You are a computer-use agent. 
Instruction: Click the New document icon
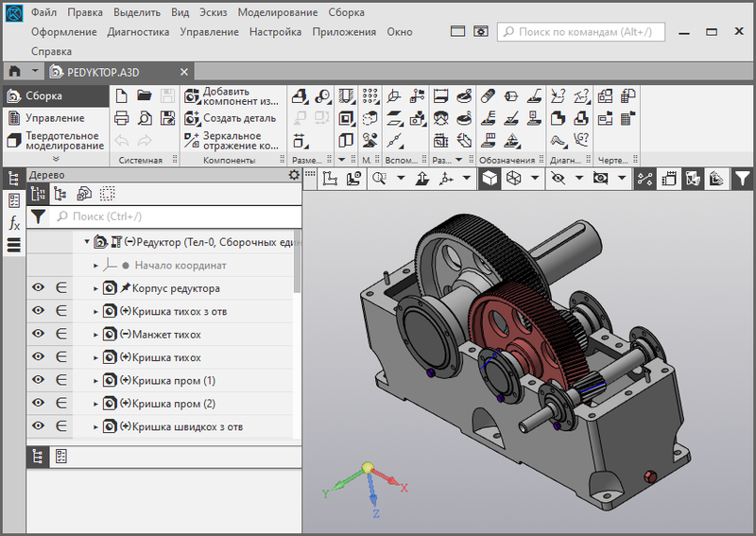point(122,96)
